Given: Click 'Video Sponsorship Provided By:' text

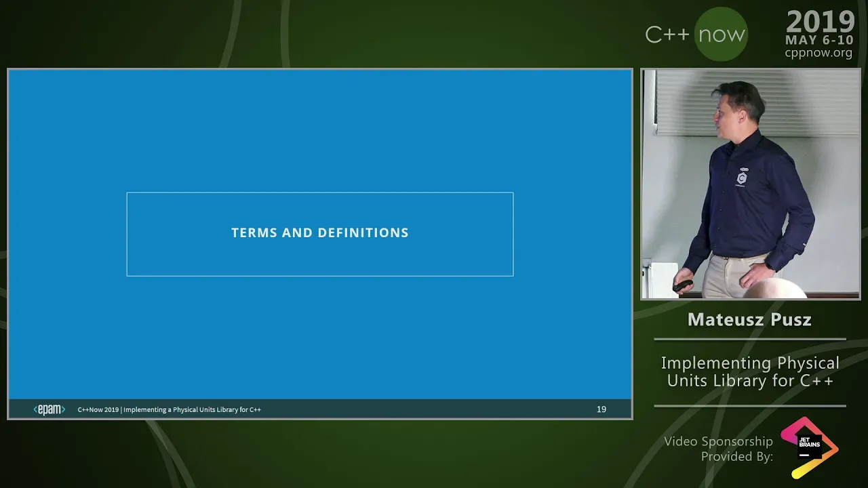Looking at the screenshot, I should tap(718, 449).
